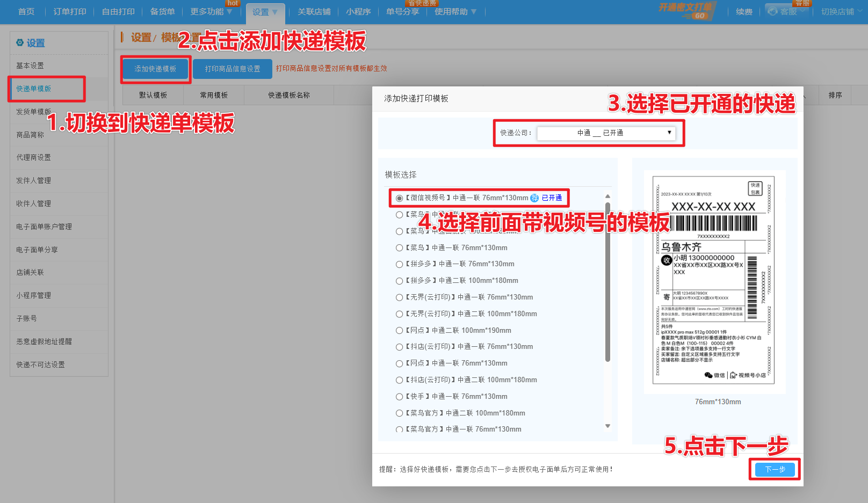Screen dimensions: 868x503
Task: Select 网点 中通二联 100mm*190mm radio
Action: coord(399,331)
